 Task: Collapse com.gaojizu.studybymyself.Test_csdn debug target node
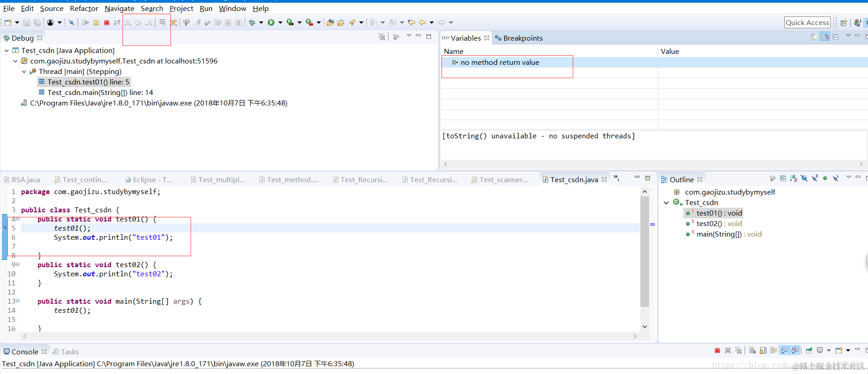pyautogui.click(x=15, y=61)
